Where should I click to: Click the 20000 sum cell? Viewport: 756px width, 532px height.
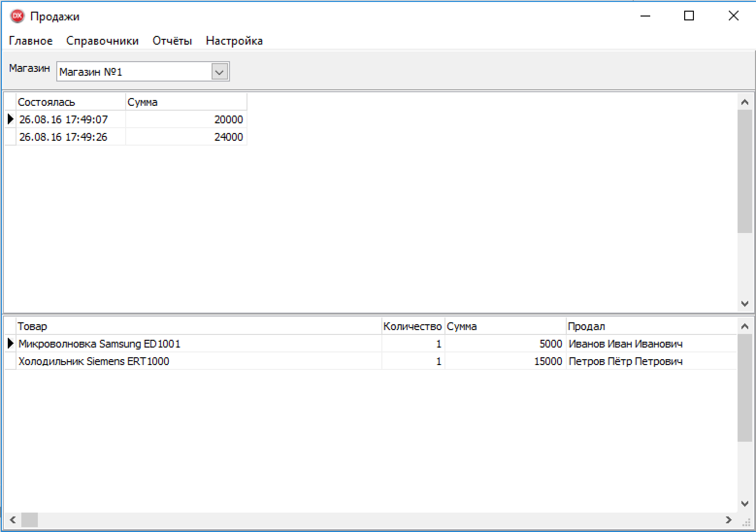pyautogui.click(x=186, y=119)
